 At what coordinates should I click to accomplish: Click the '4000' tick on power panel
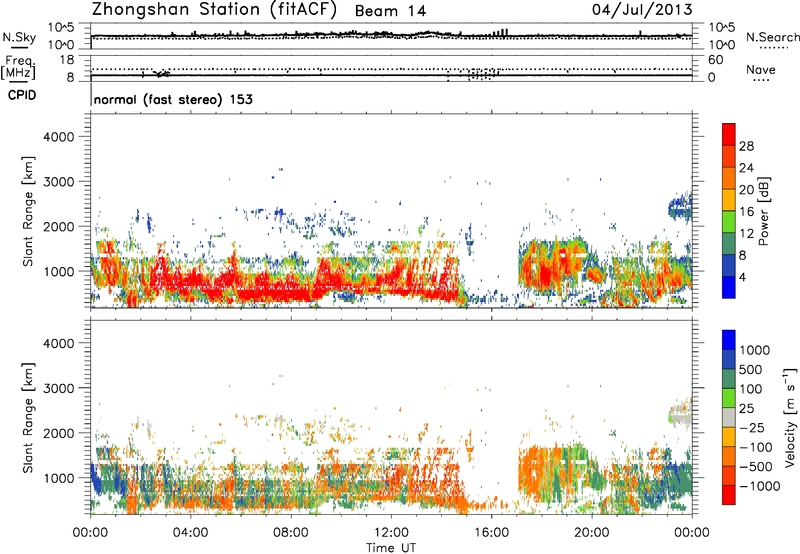pos(58,137)
